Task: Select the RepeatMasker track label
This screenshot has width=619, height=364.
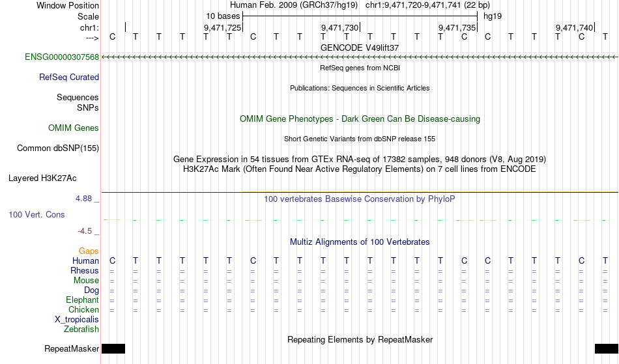Action: [72, 349]
